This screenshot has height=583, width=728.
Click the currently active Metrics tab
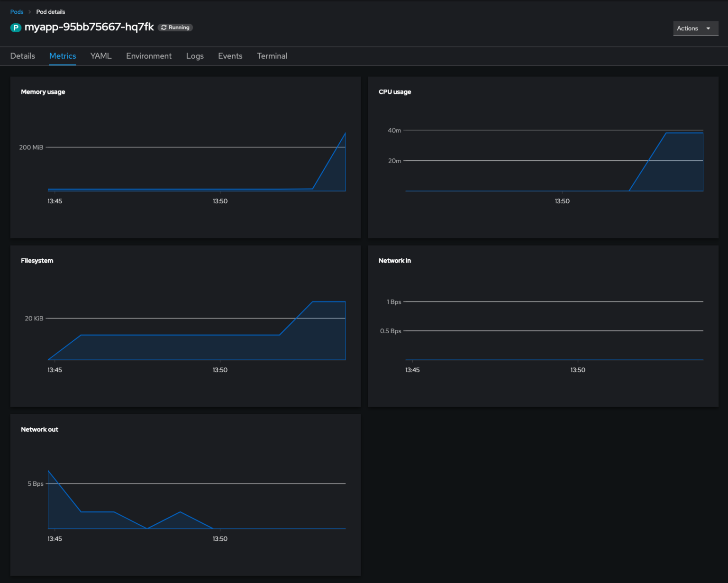coord(63,56)
